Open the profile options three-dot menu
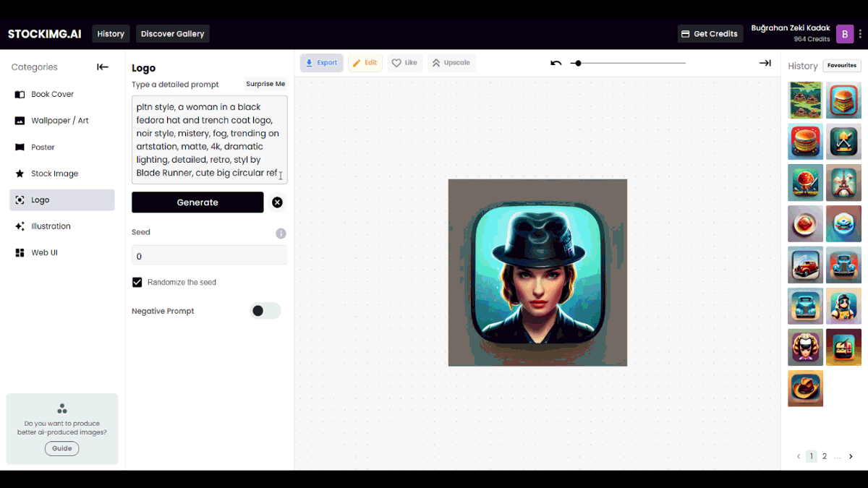This screenshot has width=868, height=488. coord(860,33)
